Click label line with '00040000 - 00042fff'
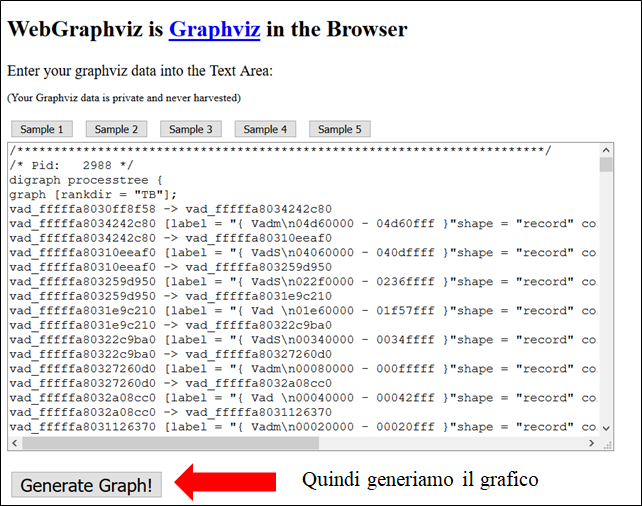 click(x=303, y=398)
